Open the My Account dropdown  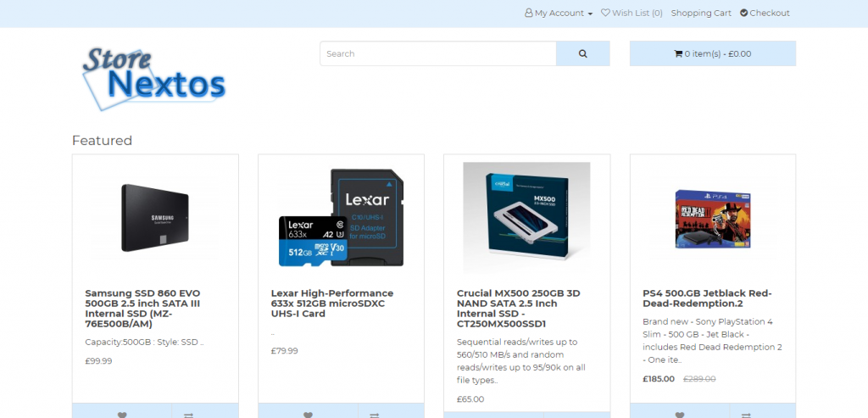[559, 13]
